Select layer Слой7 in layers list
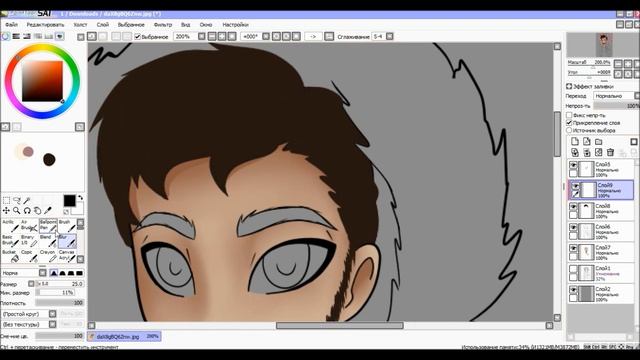The image size is (640, 360). click(x=601, y=253)
